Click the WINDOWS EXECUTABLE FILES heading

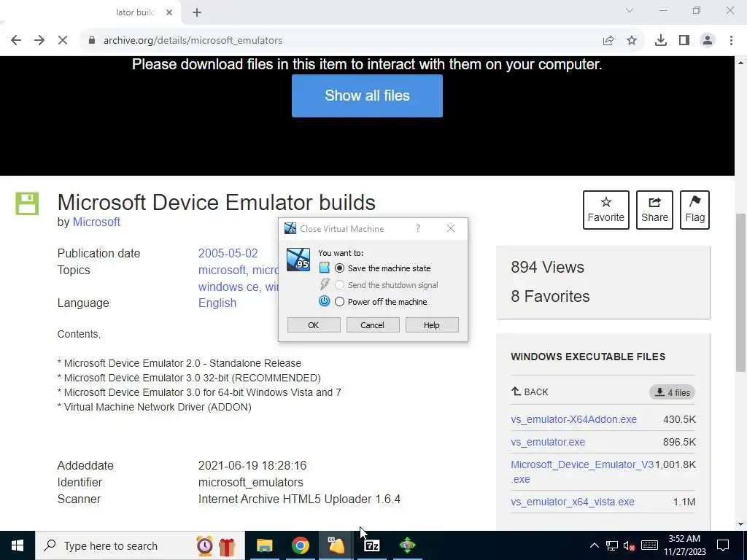pyautogui.click(x=588, y=357)
